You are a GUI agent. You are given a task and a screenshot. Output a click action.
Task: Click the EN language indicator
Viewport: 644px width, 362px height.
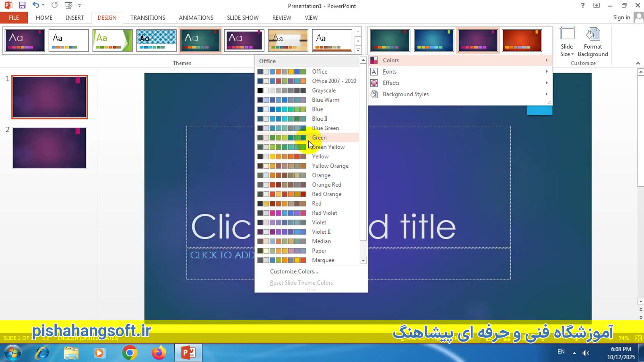click(x=561, y=352)
